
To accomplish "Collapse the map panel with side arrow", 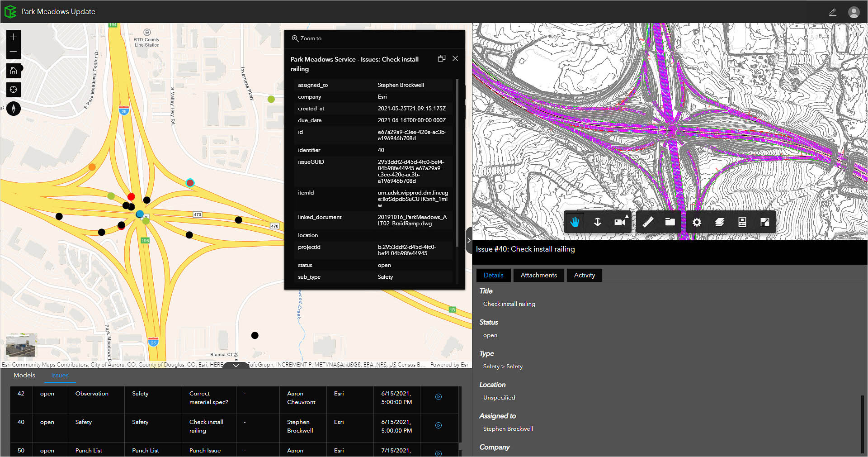I will pyautogui.click(x=469, y=240).
